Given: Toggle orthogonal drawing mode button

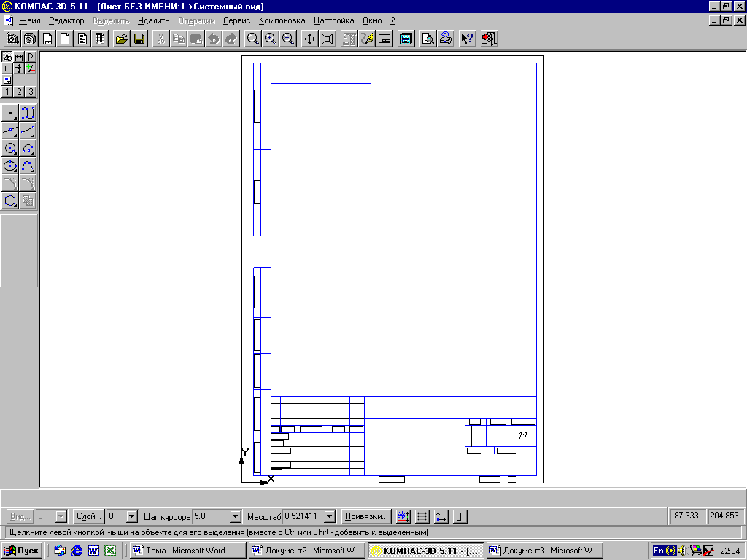Looking at the screenshot, I should (460, 516).
